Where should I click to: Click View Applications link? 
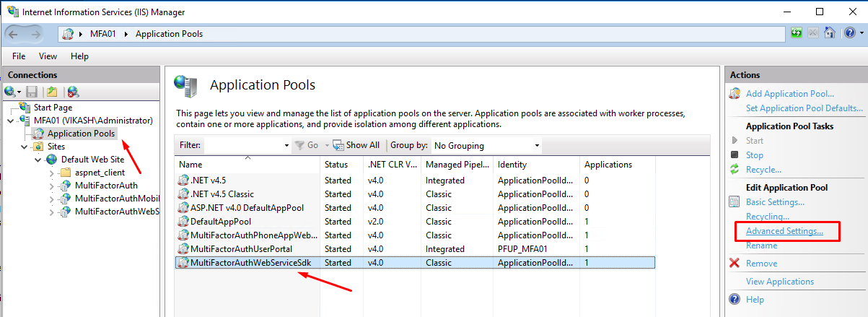point(780,282)
